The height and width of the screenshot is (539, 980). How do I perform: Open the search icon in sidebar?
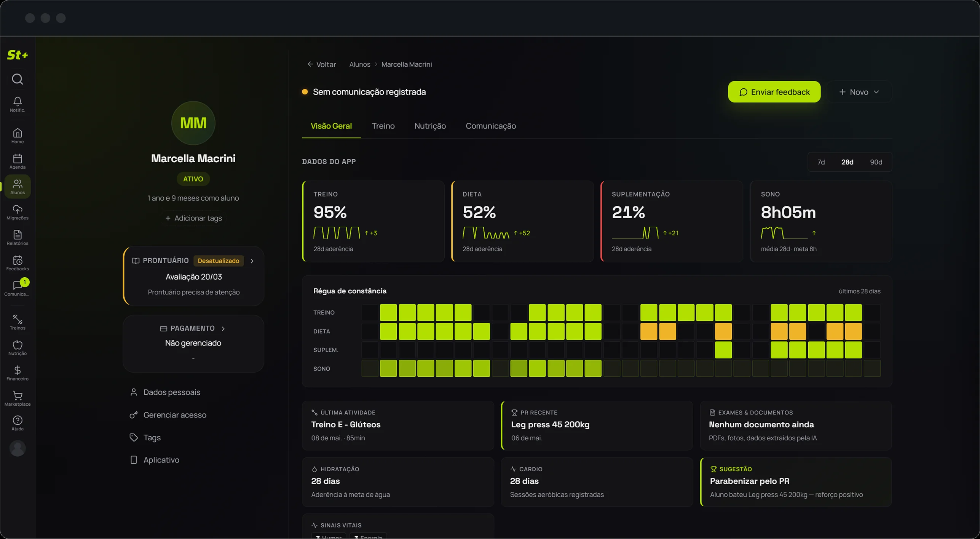[x=18, y=79]
